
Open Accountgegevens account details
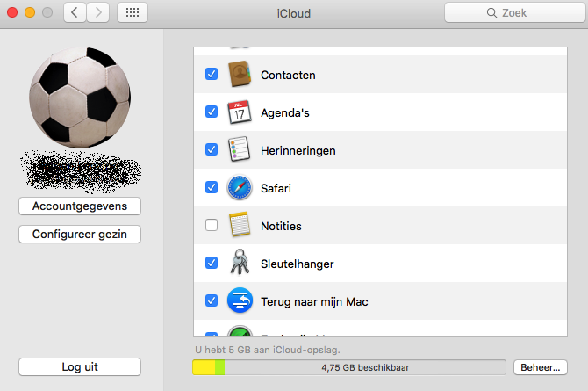pyautogui.click(x=80, y=206)
